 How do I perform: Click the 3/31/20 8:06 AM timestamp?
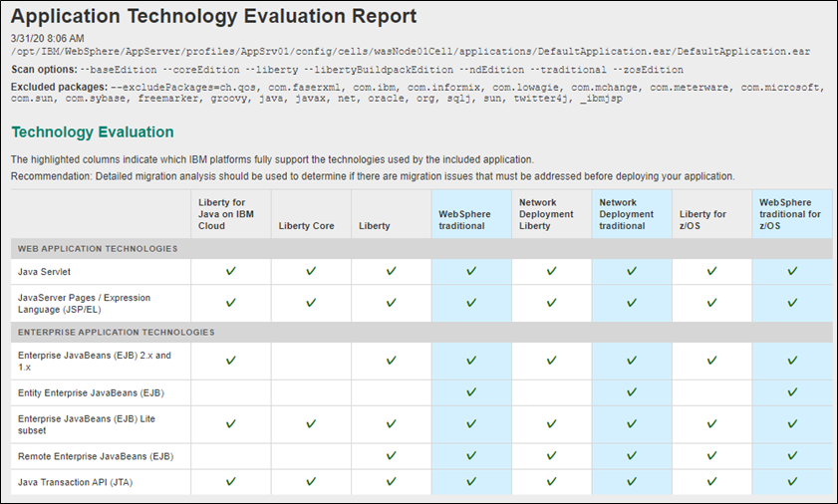point(47,39)
